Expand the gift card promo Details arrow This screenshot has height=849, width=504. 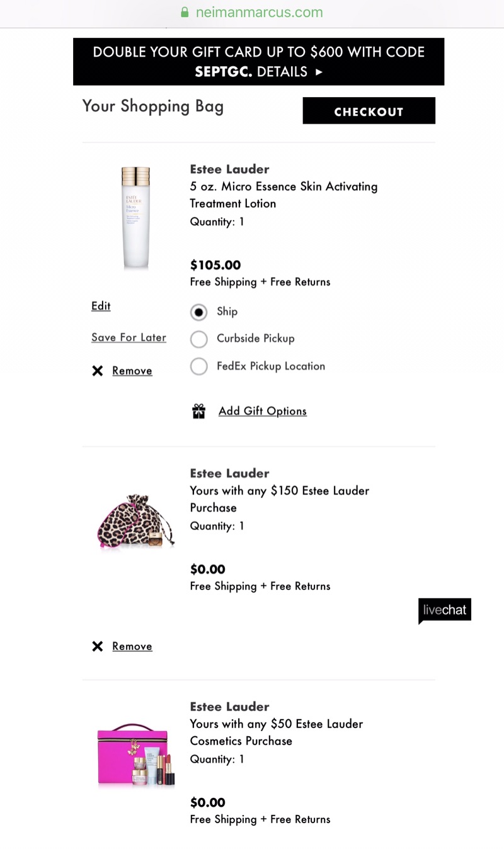(319, 72)
